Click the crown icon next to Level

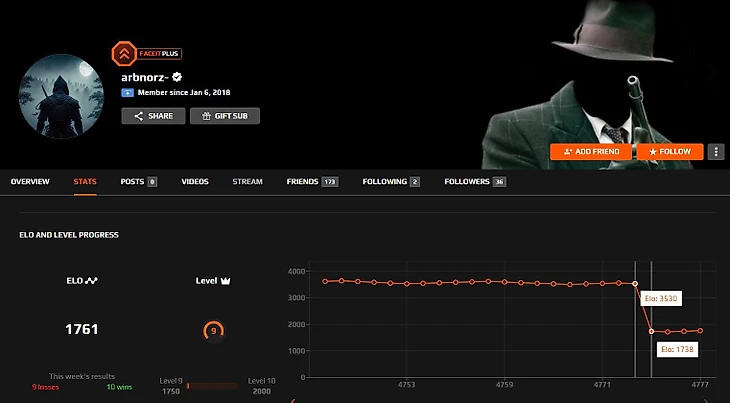tap(225, 281)
